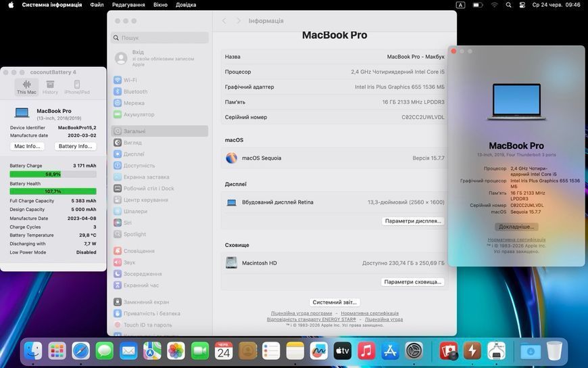The height and width of the screenshot is (368, 588).
Task: Click Wi-Fi status icon in menu bar
Action: click(x=494, y=5)
